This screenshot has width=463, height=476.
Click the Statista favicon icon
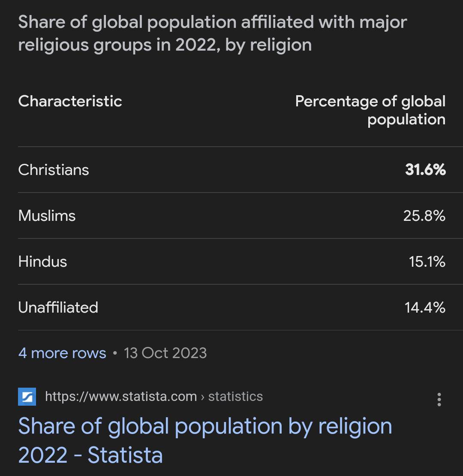27,397
